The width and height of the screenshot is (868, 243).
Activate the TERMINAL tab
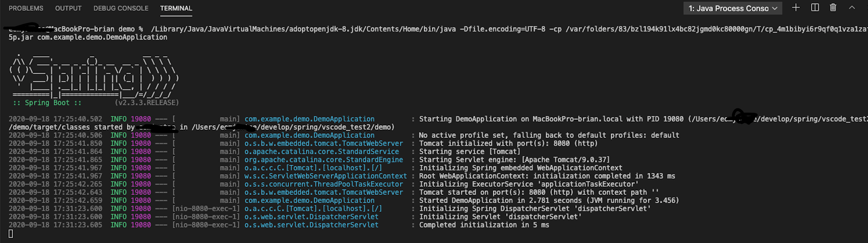[176, 8]
